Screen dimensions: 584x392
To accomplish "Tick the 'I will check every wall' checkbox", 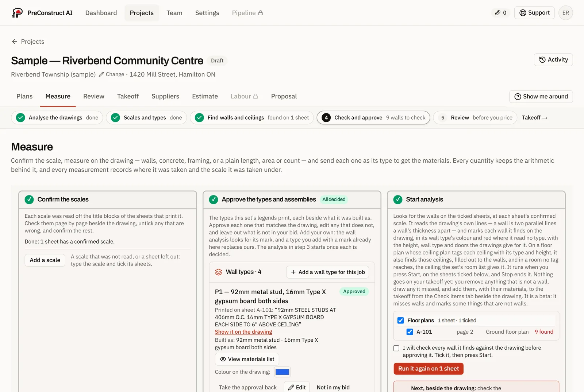I will (x=396, y=348).
